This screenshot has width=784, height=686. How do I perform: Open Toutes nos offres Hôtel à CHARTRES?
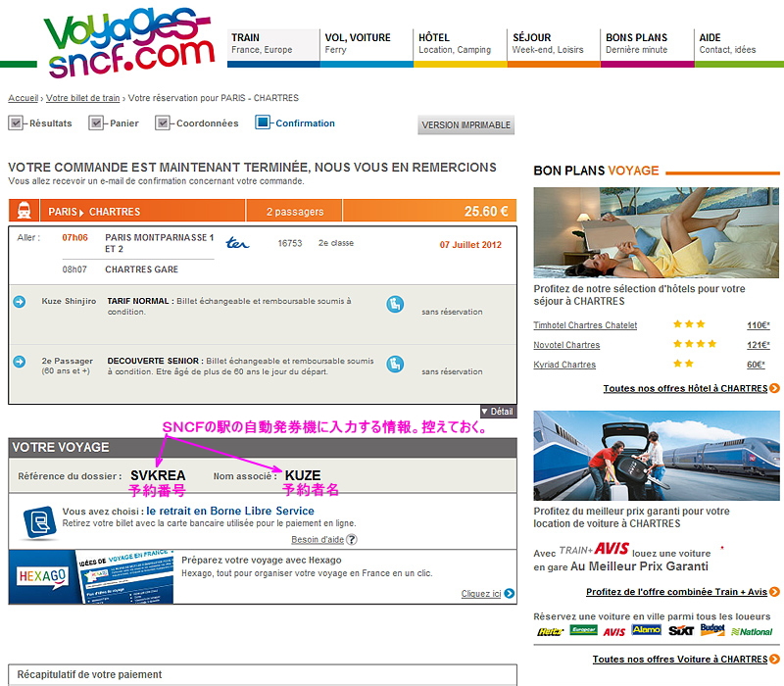click(x=685, y=388)
